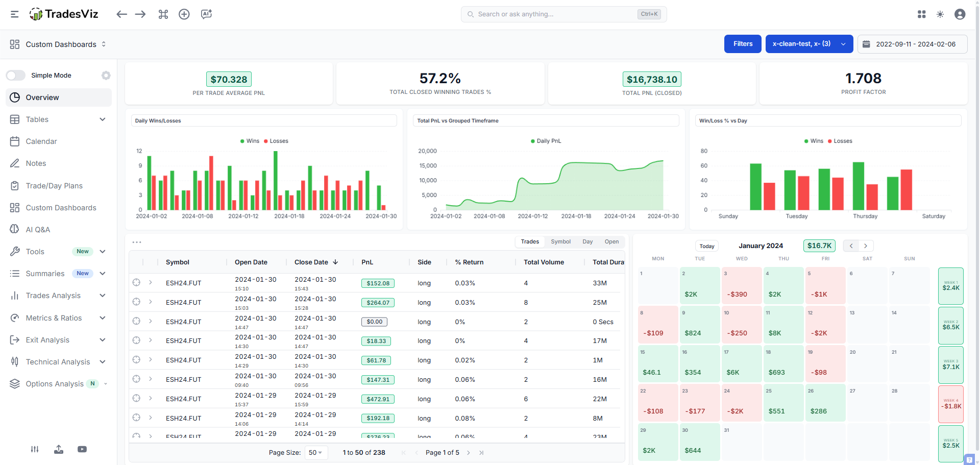Open Calendar from the sidebar
The height and width of the screenshot is (465, 980).
41,141
